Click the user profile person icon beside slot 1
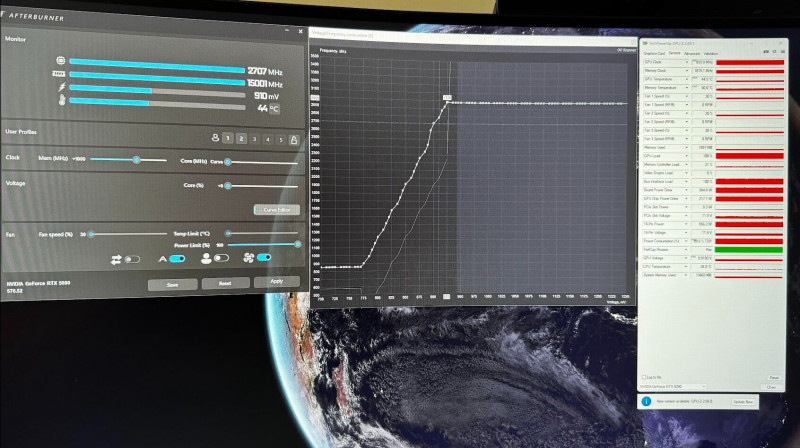Viewport: 800px width, 448px height. pos(215,138)
